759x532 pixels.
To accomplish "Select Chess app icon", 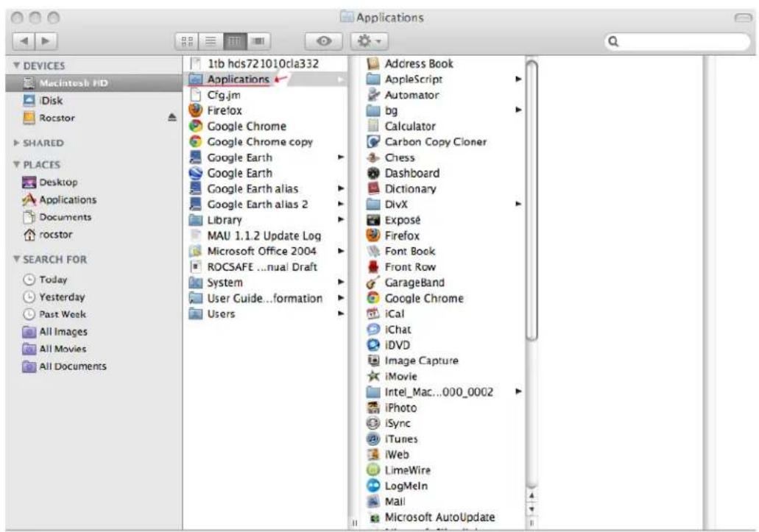I will 373,157.
